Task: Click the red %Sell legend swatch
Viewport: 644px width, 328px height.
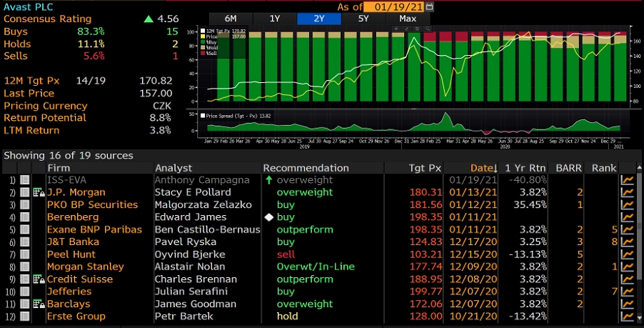Action: pos(203,54)
